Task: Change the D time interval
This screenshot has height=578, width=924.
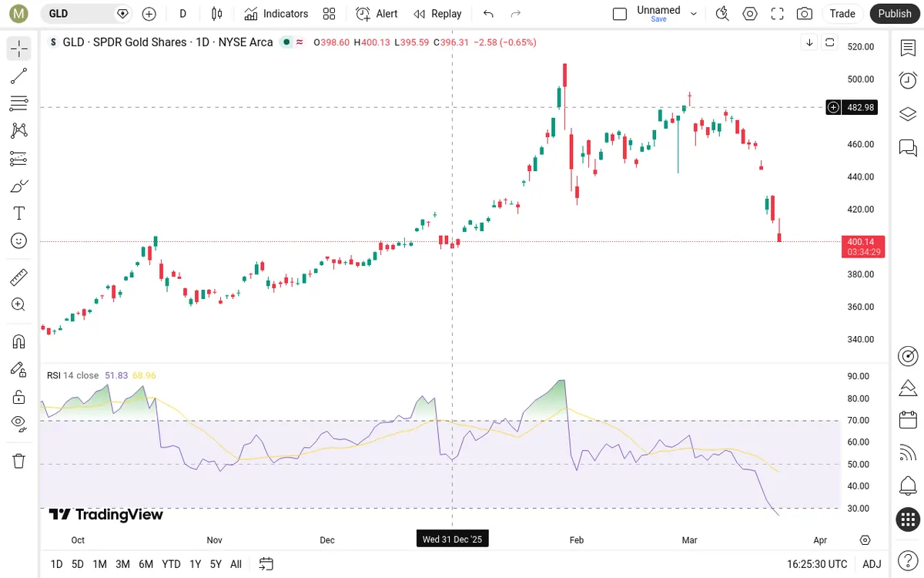Action: tap(182, 13)
